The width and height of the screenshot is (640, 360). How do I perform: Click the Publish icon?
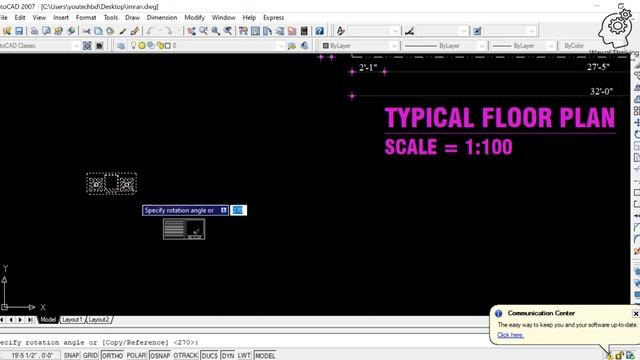tap(58, 31)
